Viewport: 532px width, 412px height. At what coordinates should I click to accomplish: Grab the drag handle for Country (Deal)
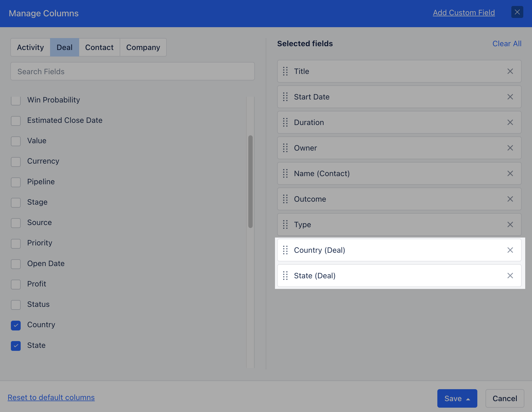click(x=285, y=250)
